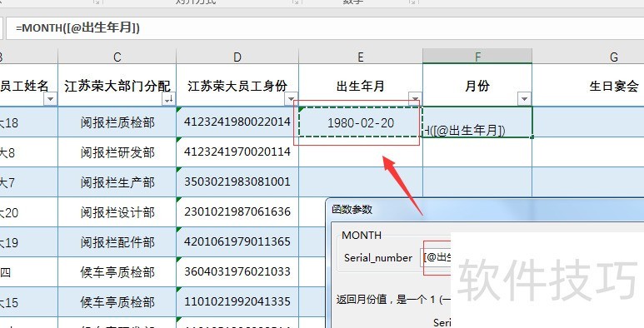Select column F header
Screen dimensions: 644x328
477,57
